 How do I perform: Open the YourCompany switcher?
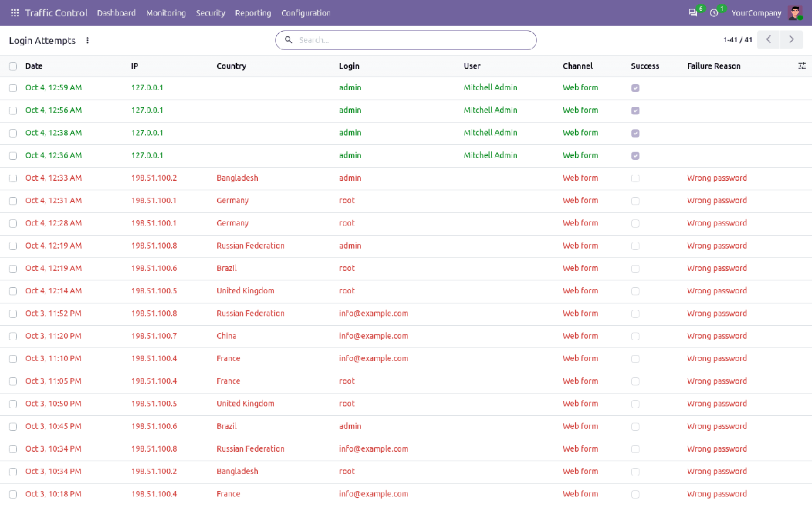757,13
